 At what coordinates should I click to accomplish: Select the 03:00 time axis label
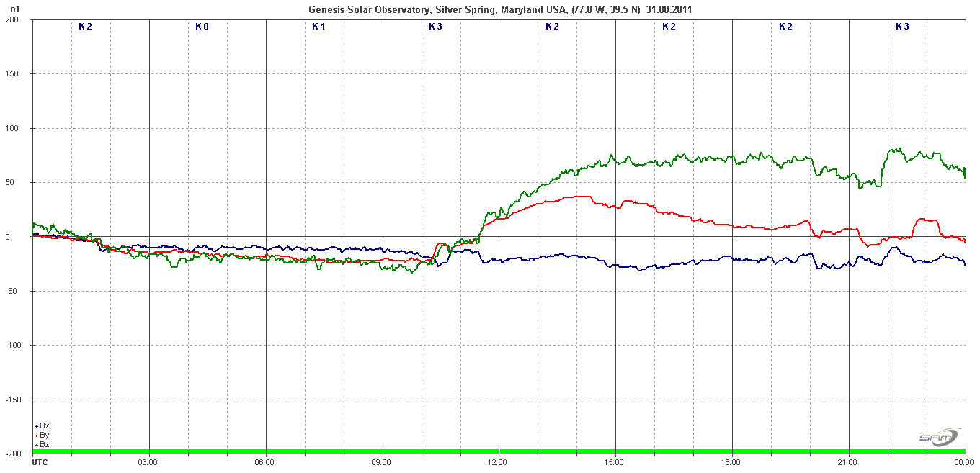click(x=148, y=461)
